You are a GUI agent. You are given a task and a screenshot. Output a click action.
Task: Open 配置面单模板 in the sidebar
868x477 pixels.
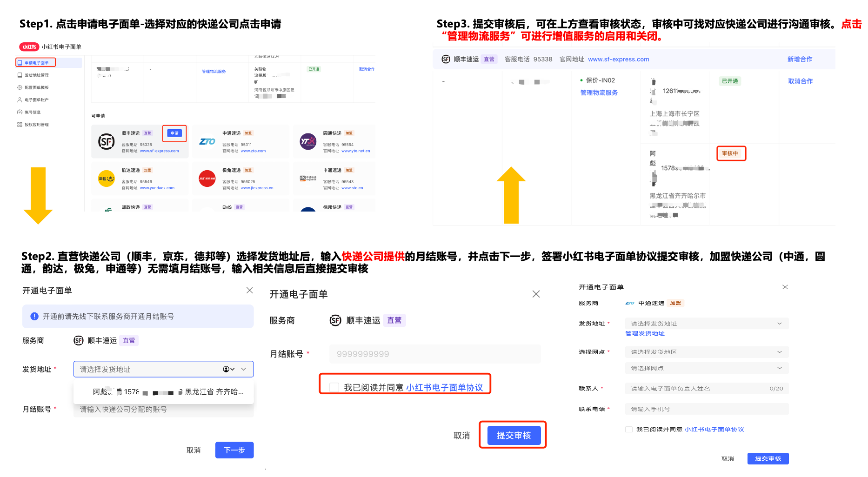36,87
